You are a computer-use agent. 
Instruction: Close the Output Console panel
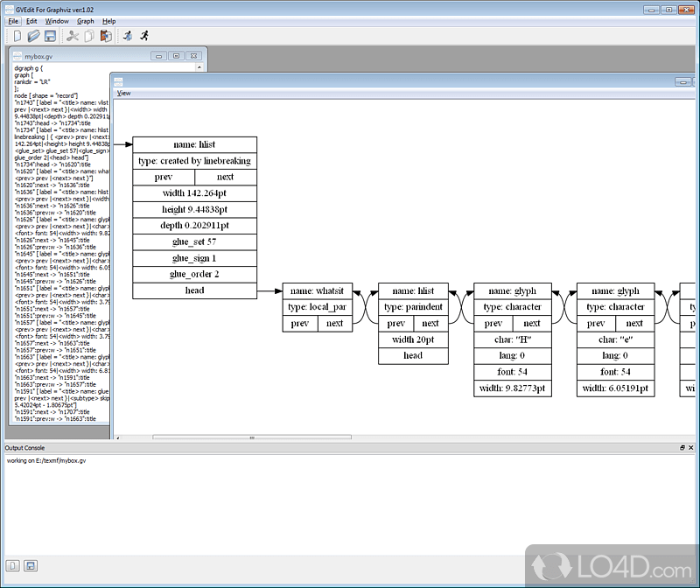click(x=691, y=447)
